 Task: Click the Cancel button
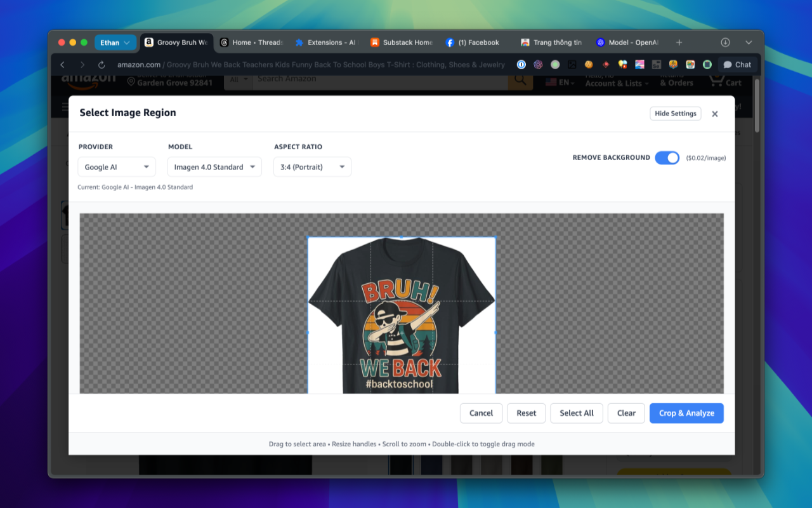481,413
